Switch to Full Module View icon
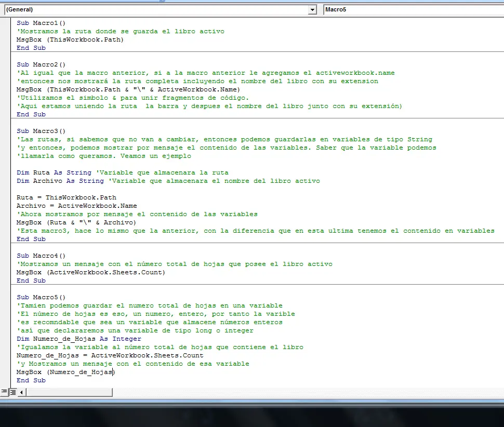 click(x=12, y=392)
